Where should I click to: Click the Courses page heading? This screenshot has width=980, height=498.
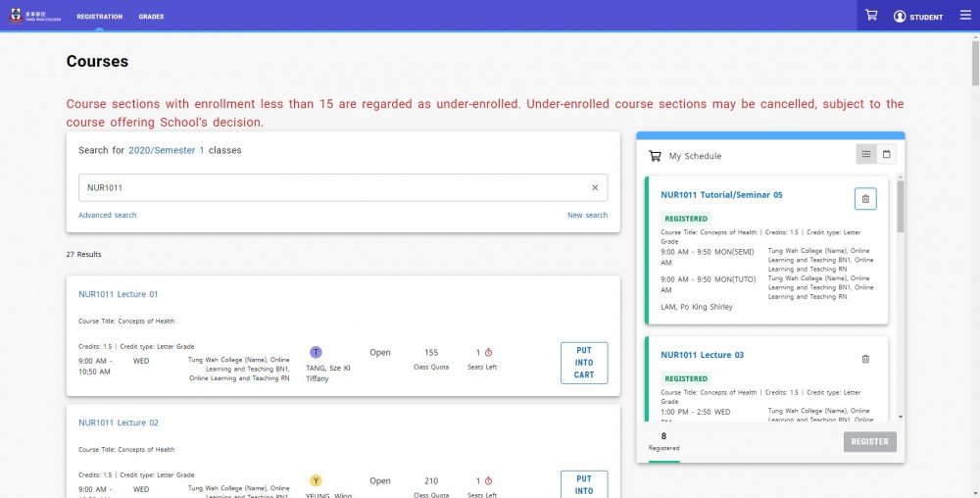(97, 61)
